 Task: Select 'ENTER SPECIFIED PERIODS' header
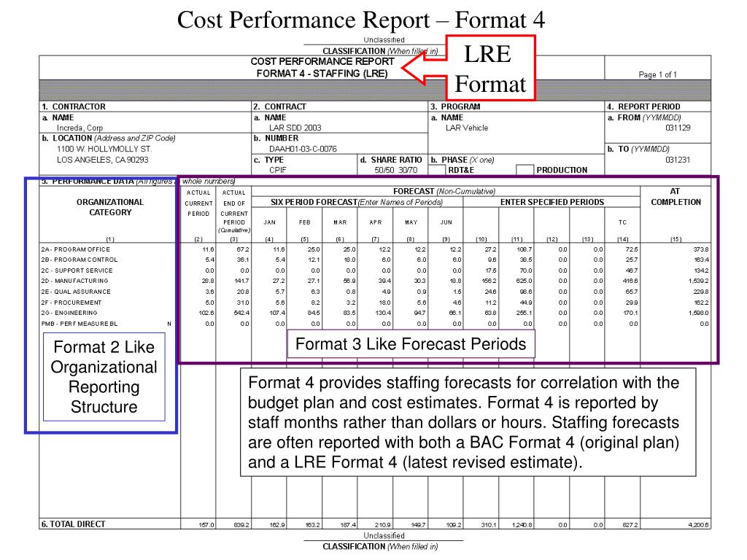click(551, 203)
